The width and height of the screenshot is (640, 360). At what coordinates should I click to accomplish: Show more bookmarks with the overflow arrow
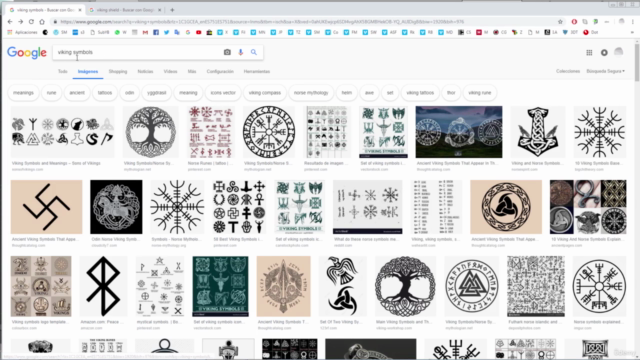(632, 32)
